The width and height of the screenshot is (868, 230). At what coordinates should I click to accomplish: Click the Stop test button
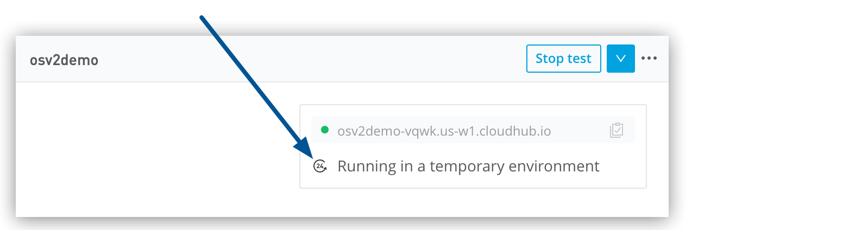(563, 59)
